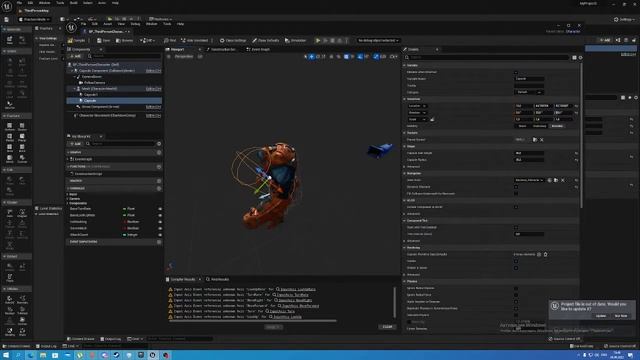The width and height of the screenshot is (640, 360).
Task: Open Class Defaults
Action: (x=266, y=40)
